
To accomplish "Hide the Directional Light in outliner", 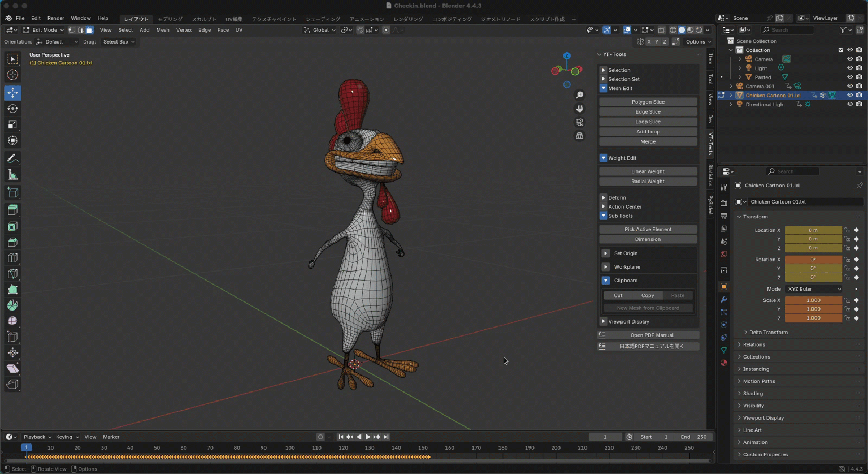I will (x=849, y=104).
